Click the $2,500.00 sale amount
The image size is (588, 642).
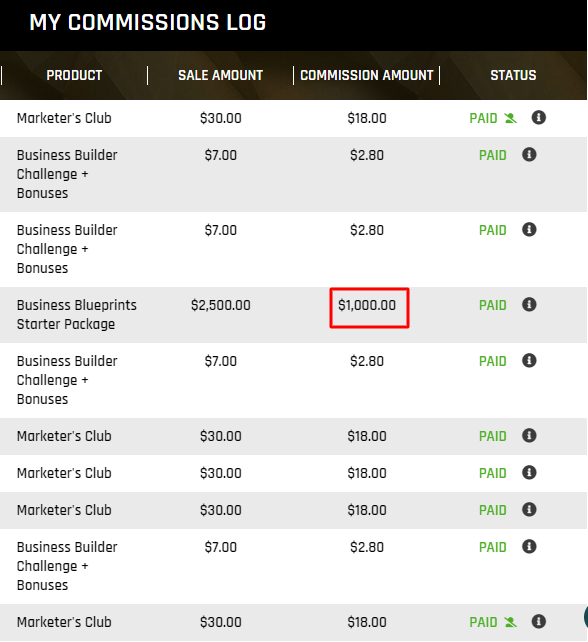(221, 305)
